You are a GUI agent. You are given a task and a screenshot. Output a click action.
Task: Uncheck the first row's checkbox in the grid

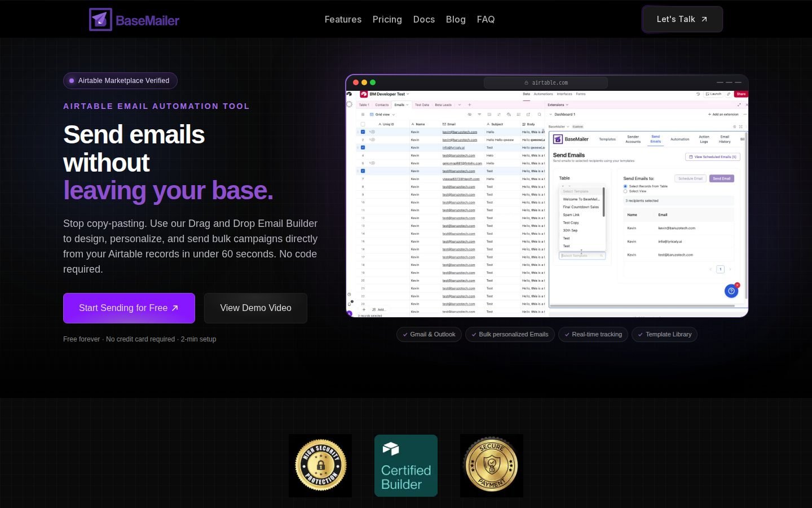coord(363,132)
